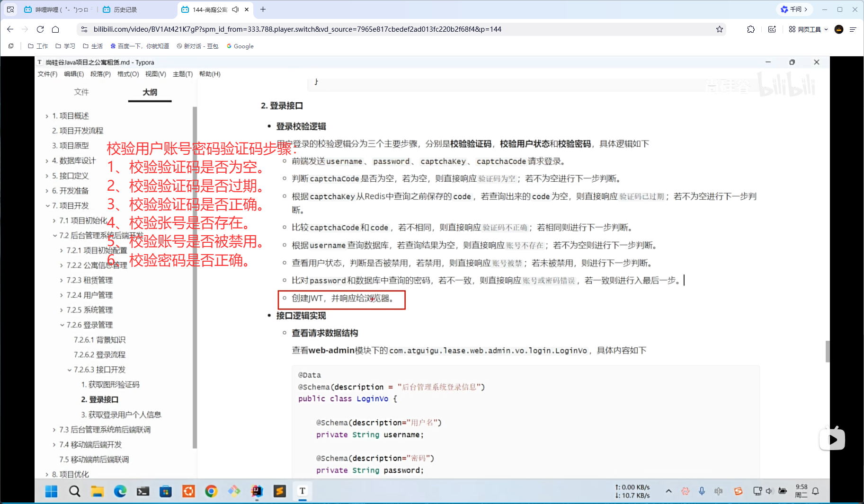Launch Microsoft Edge from the taskbar
The image size is (864, 504).
[x=120, y=492]
